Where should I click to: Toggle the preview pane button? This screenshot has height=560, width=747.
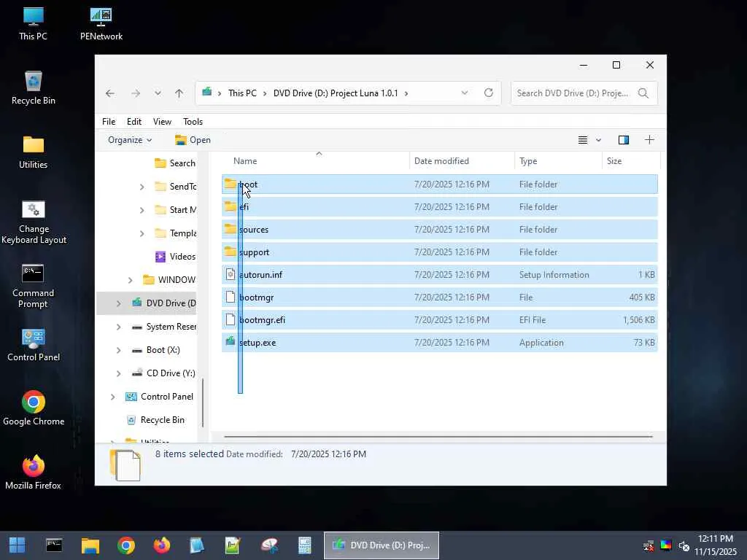(624, 139)
